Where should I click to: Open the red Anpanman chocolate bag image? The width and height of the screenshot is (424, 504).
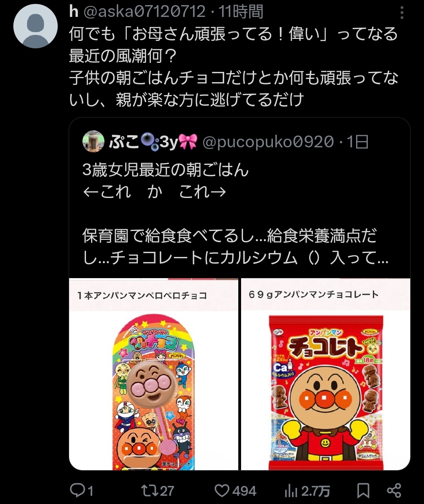point(325,374)
